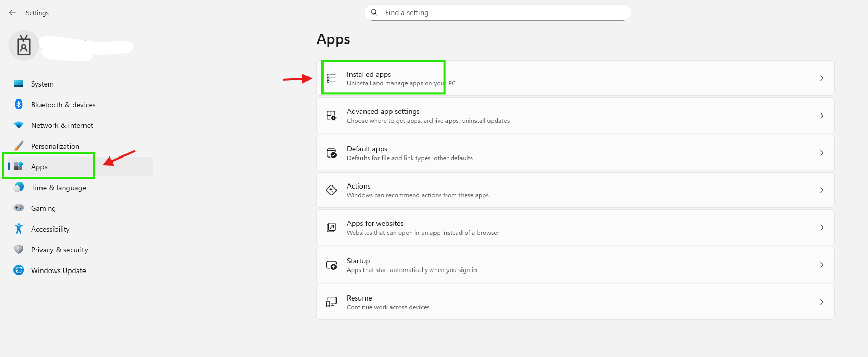Open Advanced app settings chevron
The height and width of the screenshot is (357, 868).
pos(822,116)
